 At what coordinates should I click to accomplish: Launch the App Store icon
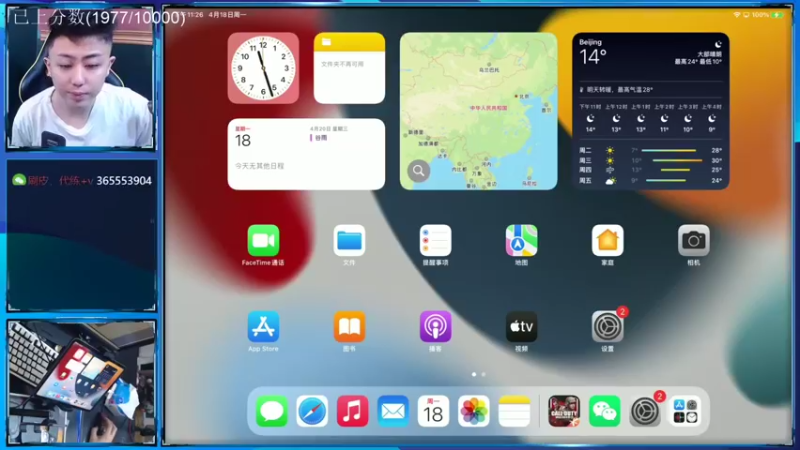coord(263,327)
